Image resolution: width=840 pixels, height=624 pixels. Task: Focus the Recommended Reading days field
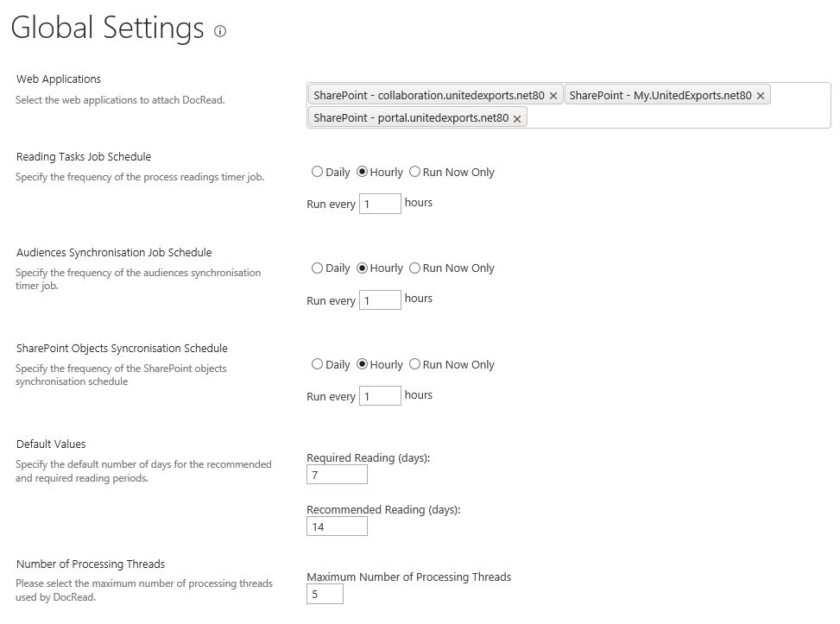click(337, 526)
